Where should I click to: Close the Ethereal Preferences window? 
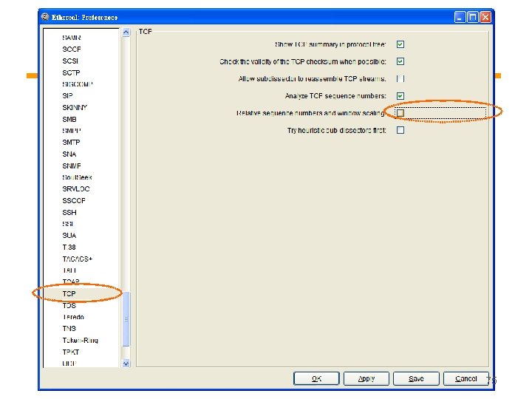485,17
